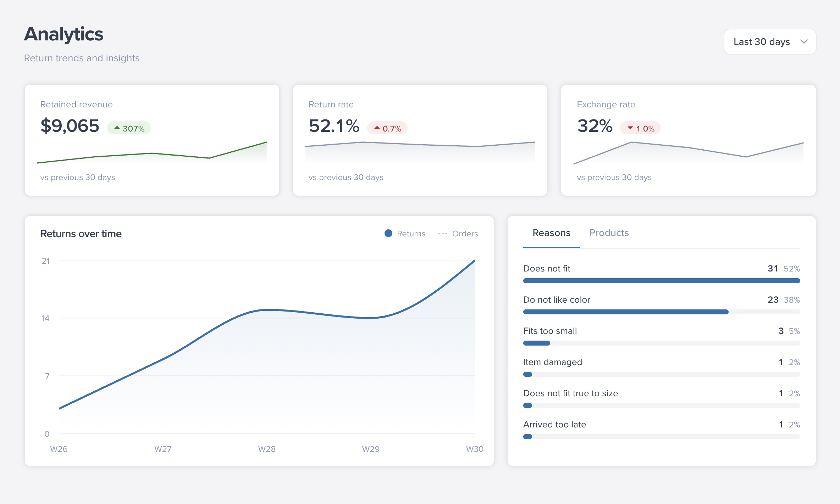
Task: Click the red up arrow on 0.7% badge
Action: 377,128
